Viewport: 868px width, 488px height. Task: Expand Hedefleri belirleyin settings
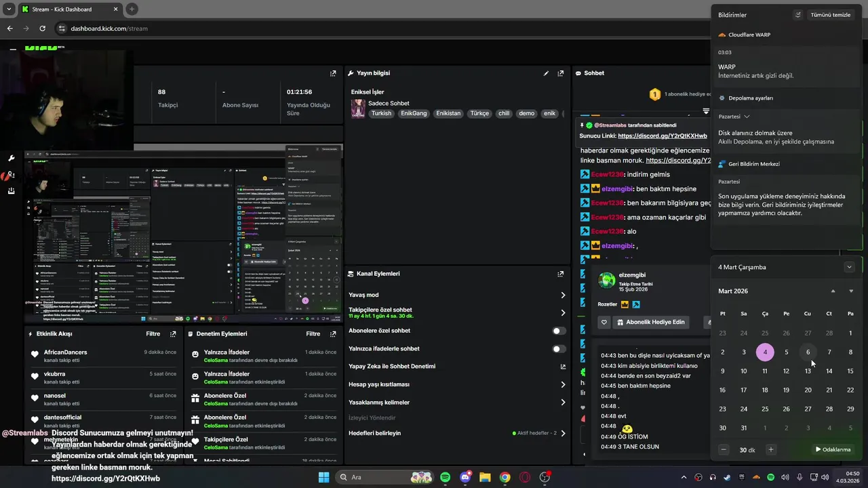coord(563,433)
